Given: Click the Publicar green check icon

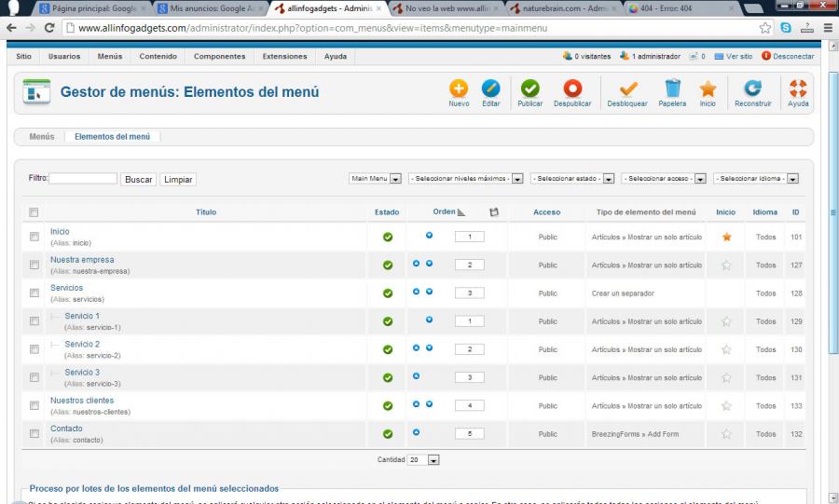Looking at the screenshot, I should point(530,89).
